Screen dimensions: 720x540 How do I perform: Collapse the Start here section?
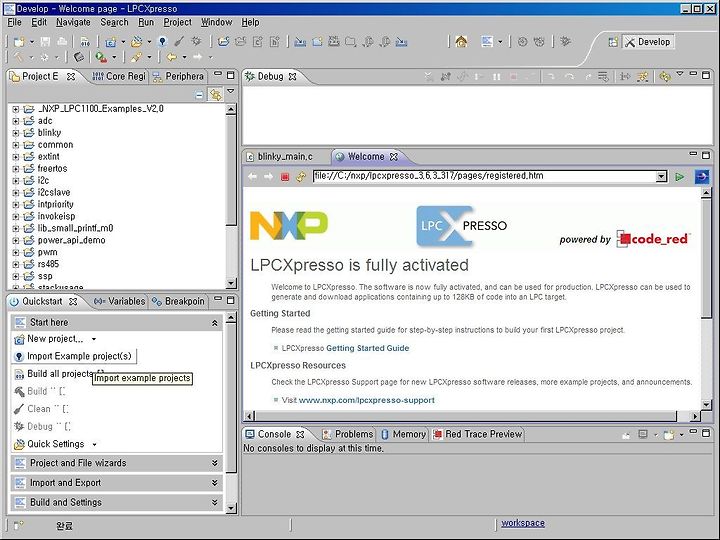214,323
